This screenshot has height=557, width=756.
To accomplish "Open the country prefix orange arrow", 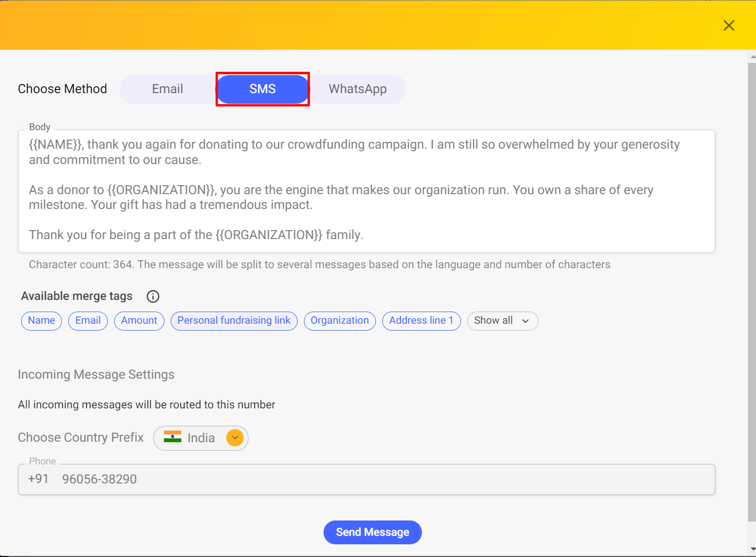I will [235, 437].
